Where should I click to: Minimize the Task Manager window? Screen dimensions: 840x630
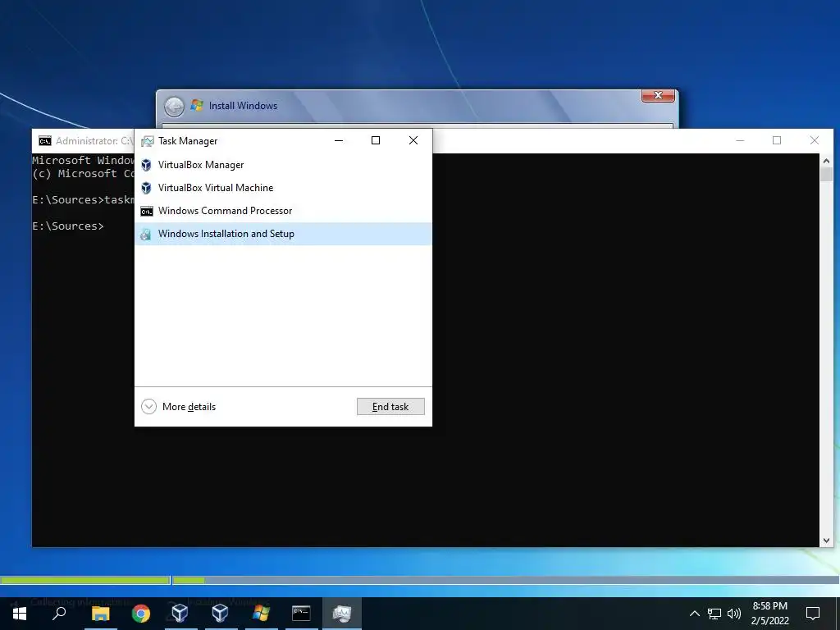tap(339, 140)
